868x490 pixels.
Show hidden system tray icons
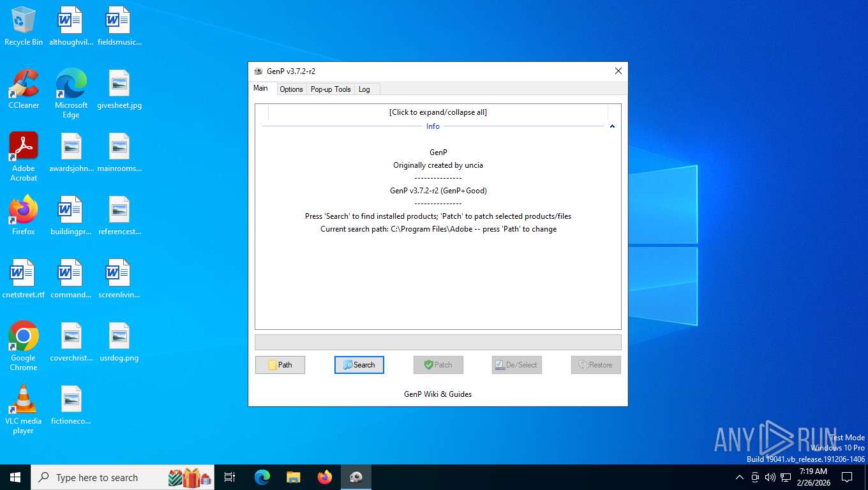click(x=740, y=477)
